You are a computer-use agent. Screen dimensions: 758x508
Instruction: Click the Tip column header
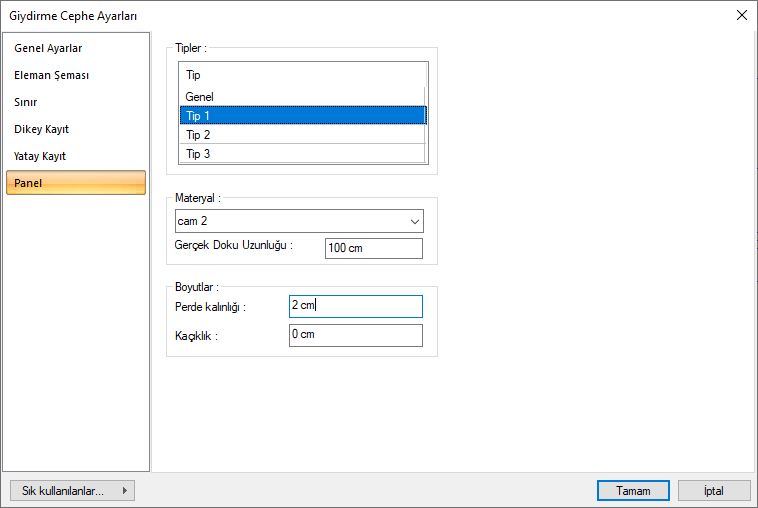coord(302,75)
